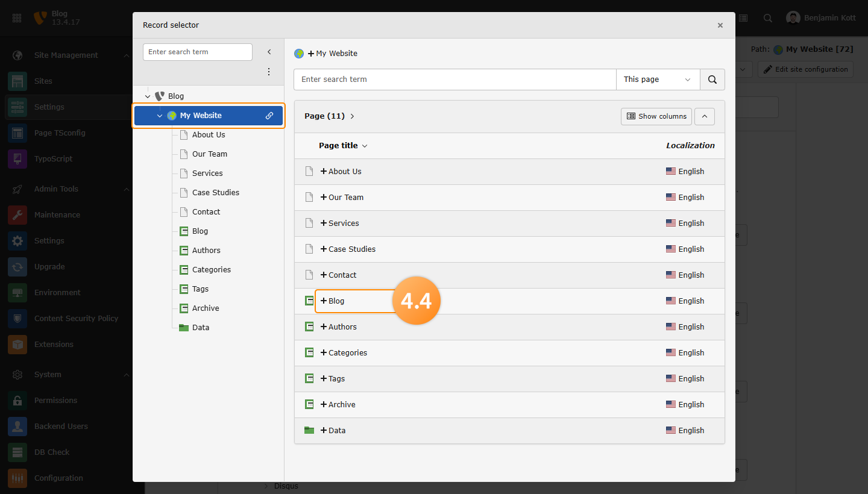Select the Categories record in the list
Image resolution: width=868 pixels, height=494 pixels.
coord(347,352)
